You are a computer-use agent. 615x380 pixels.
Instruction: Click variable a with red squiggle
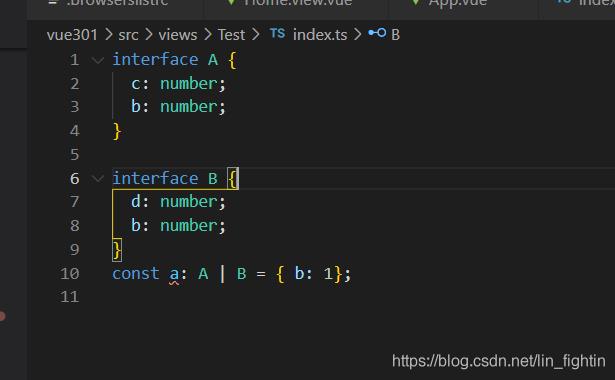174,274
